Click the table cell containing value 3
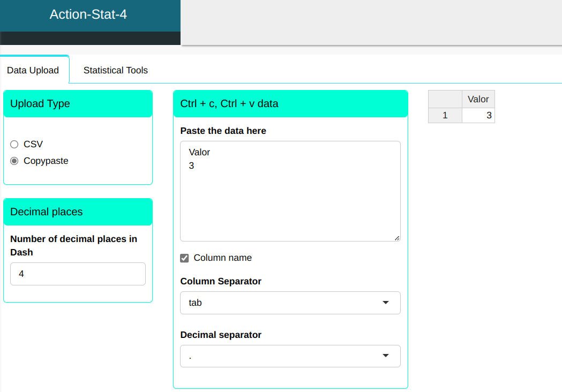 (478, 115)
